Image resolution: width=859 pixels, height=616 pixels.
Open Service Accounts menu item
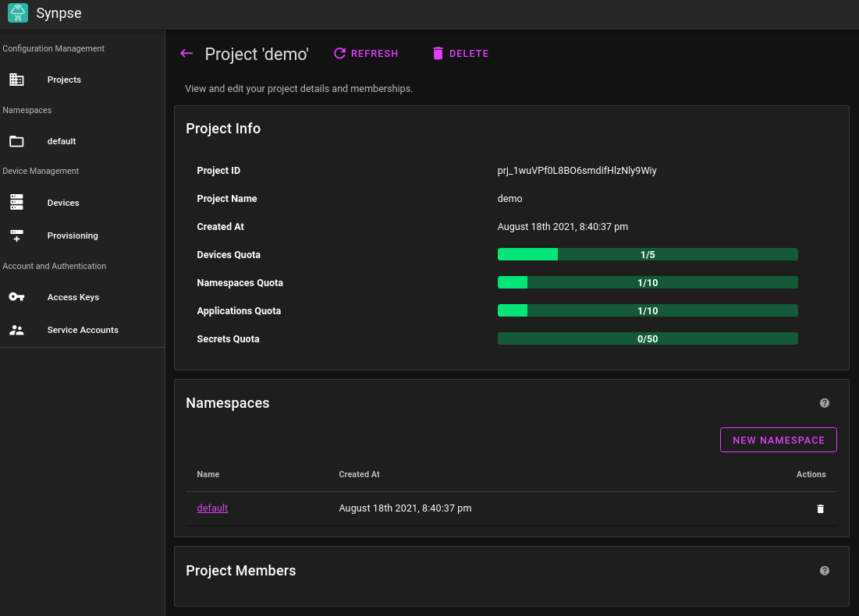83,330
